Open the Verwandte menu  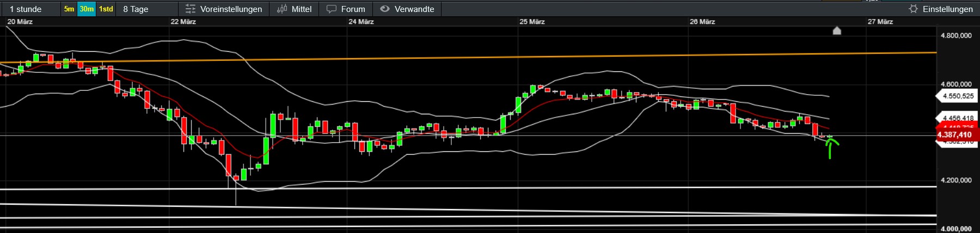pyautogui.click(x=414, y=9)
